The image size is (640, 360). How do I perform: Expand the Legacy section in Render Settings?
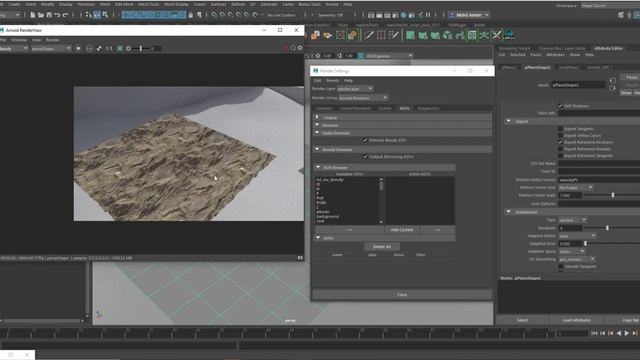(317, 117)
